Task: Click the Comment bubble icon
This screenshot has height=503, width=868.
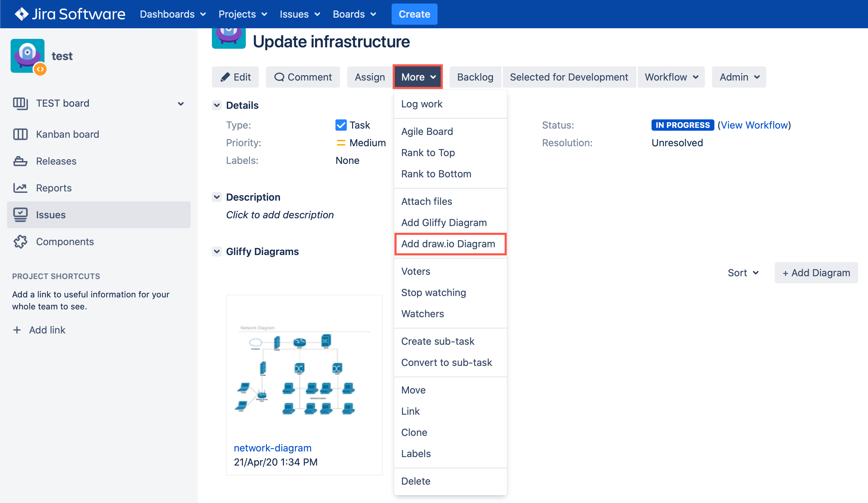Action: [x=279, y=77]
